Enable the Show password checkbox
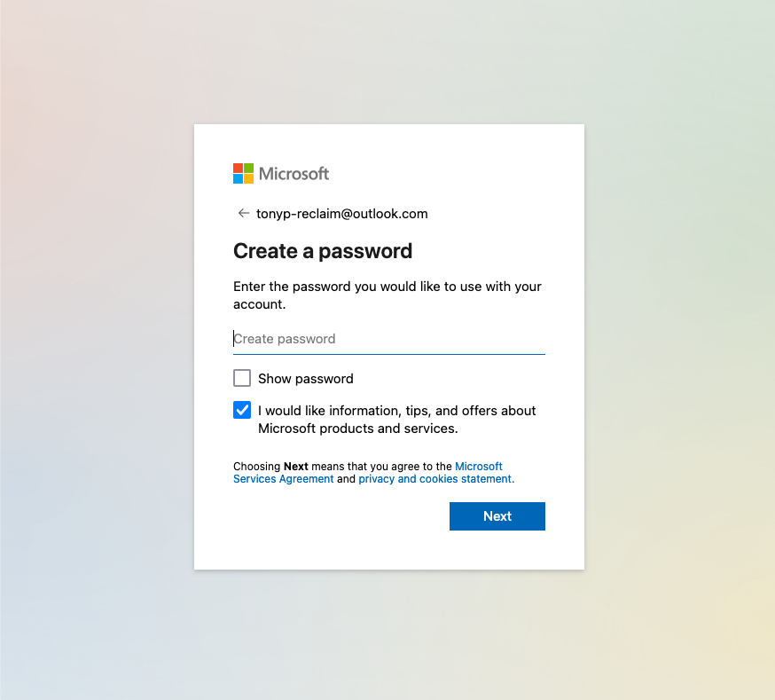The height and width of the screenshot is (700, 775). pyautogui.click(x=242, y=379)
